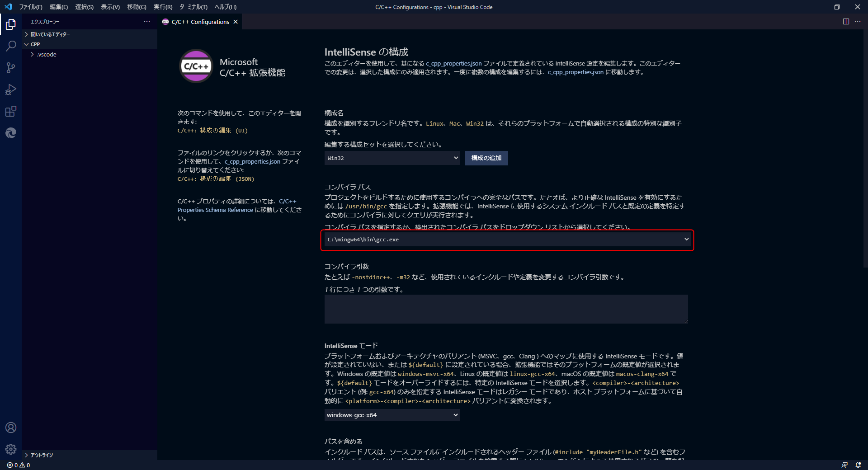
Task: Open the feedback icon in the status bar
Action: tap(844, 465)
